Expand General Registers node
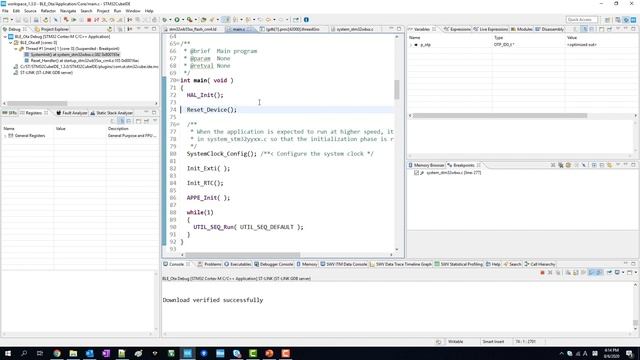 point(5,136)
